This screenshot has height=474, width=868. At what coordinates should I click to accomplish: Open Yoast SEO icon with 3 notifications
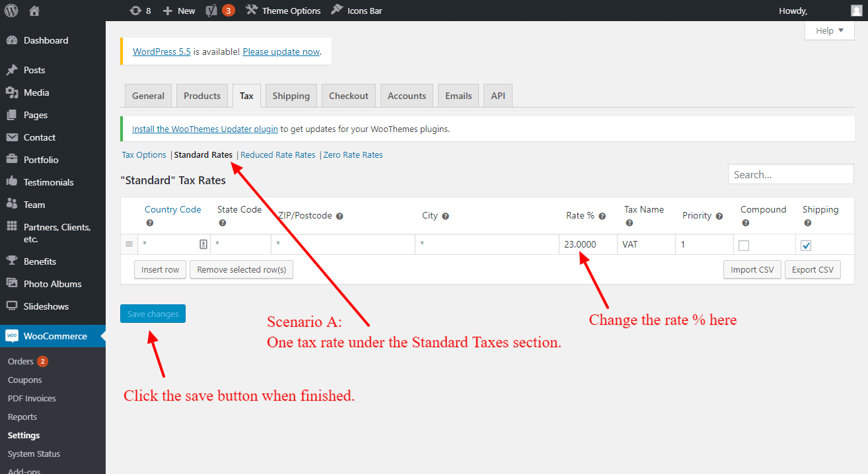click(220, 11)
